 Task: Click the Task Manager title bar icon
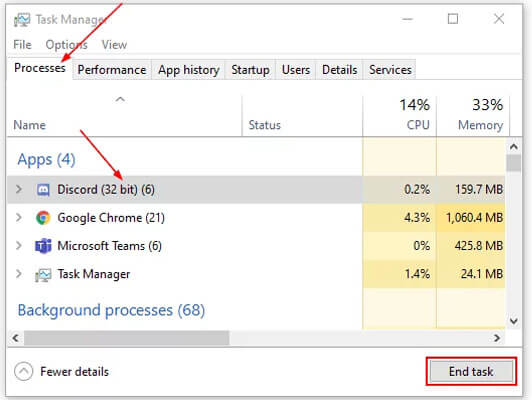(x=22, y=20)
